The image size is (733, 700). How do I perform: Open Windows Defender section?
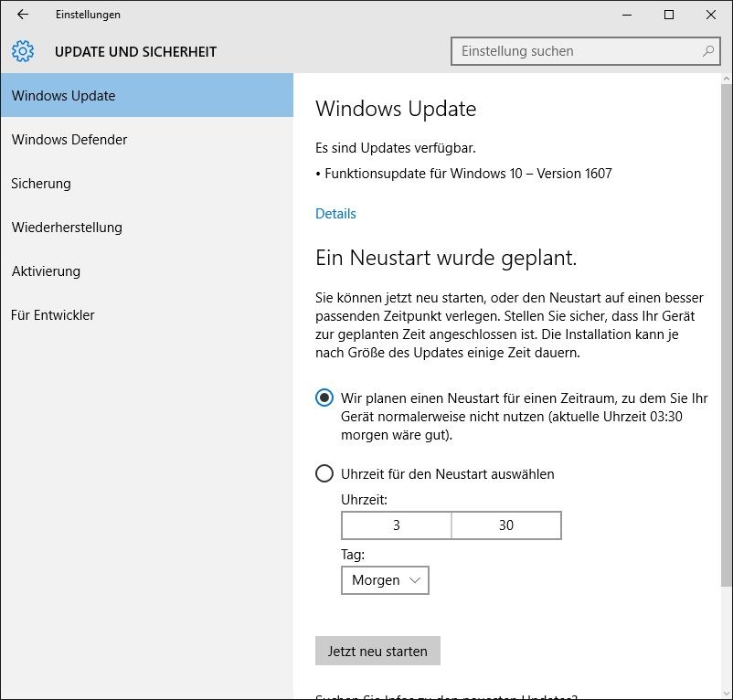point(147,139)
